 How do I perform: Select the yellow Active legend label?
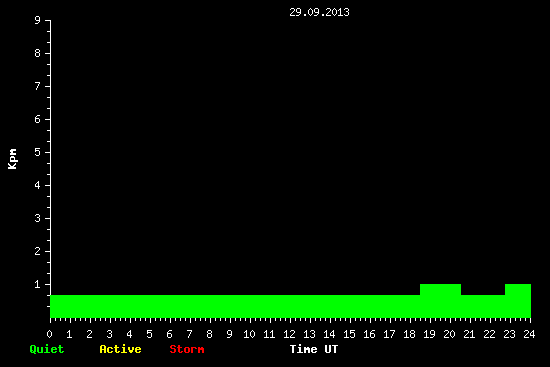(120, 349)
